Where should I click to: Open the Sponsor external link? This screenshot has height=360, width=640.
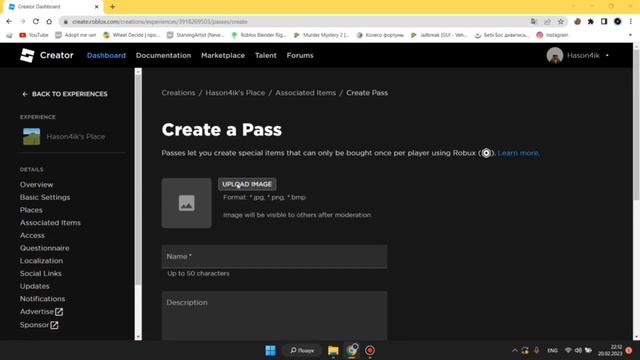pyautogui.click(x=39, y=325)
